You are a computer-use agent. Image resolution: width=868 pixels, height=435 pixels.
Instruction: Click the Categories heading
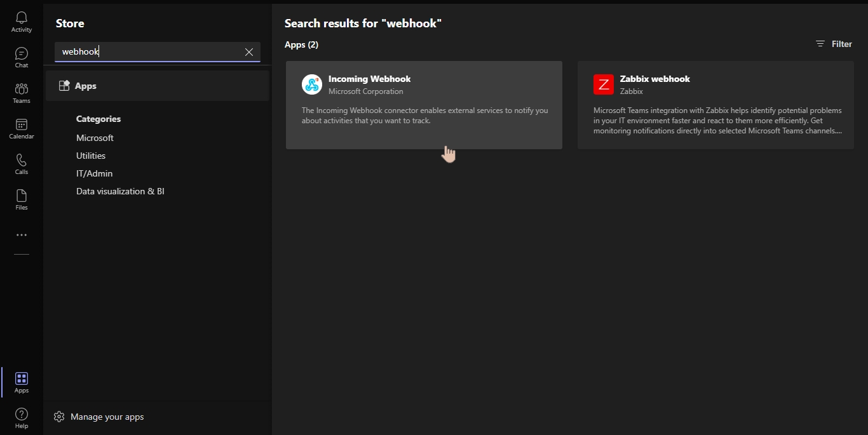[x=98, y=119]
